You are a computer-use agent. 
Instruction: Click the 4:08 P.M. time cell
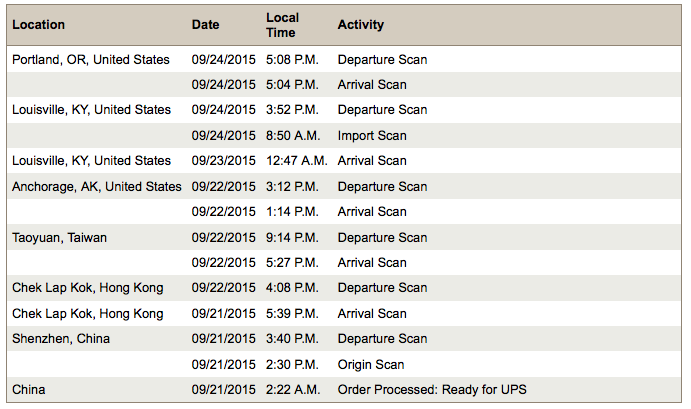pyautogui.click(x=292, y=288)
